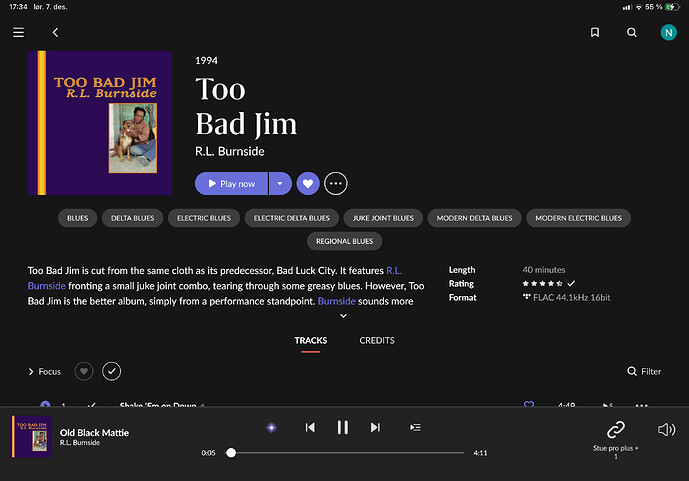Viewport: 689px width, 481px height.
Task: Expand the album description chevron
Action: coord(344,316)
